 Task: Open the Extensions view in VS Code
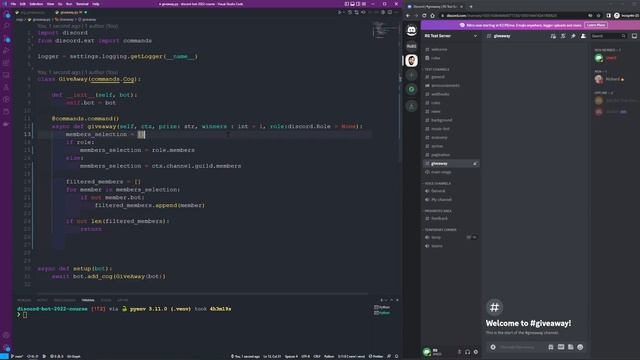point(7,63)
